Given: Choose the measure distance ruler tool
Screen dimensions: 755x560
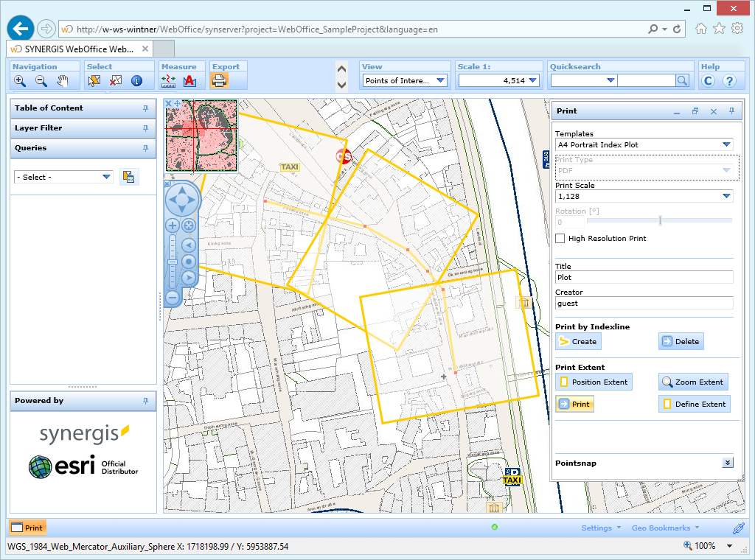Looking at the screenshot, I should (x=168, y=81).
